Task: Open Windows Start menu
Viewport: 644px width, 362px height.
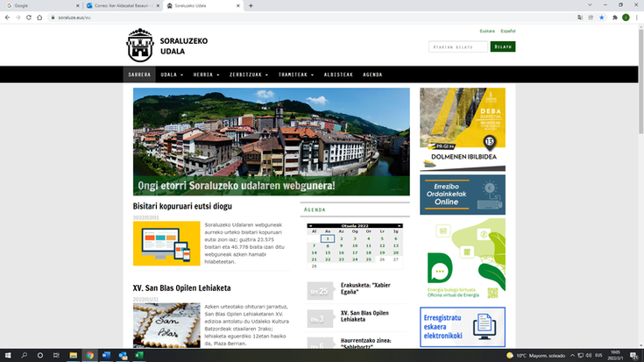Action: coord(8,355)
